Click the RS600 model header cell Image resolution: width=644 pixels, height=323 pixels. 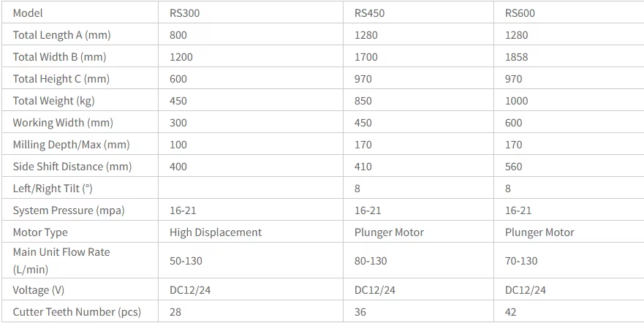pyautogui.click(x=521, y=13)
